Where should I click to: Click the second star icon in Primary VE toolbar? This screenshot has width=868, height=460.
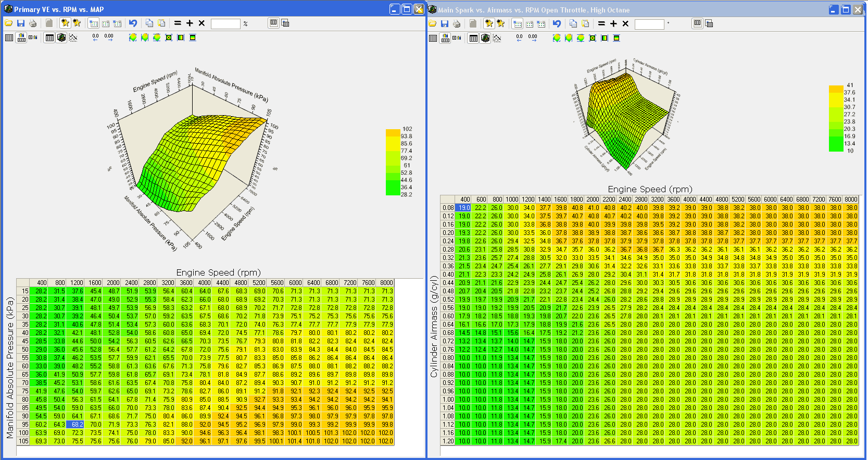77,23
